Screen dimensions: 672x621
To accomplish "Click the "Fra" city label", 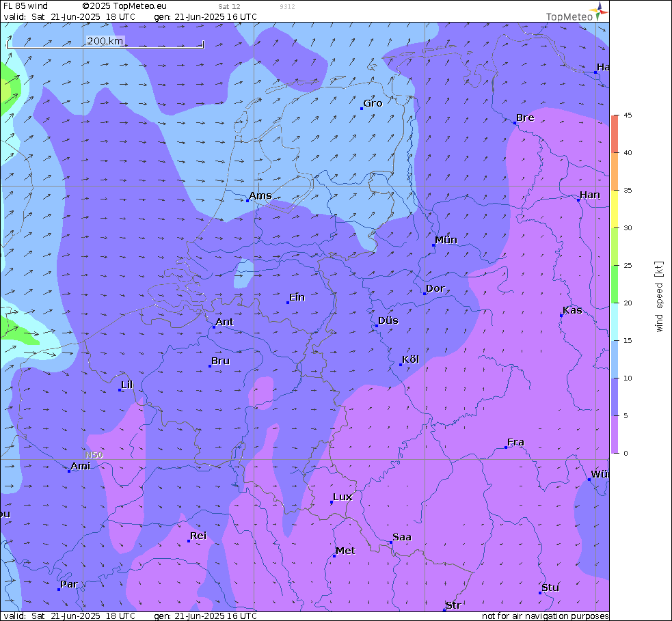I will (x=515, y=442).
